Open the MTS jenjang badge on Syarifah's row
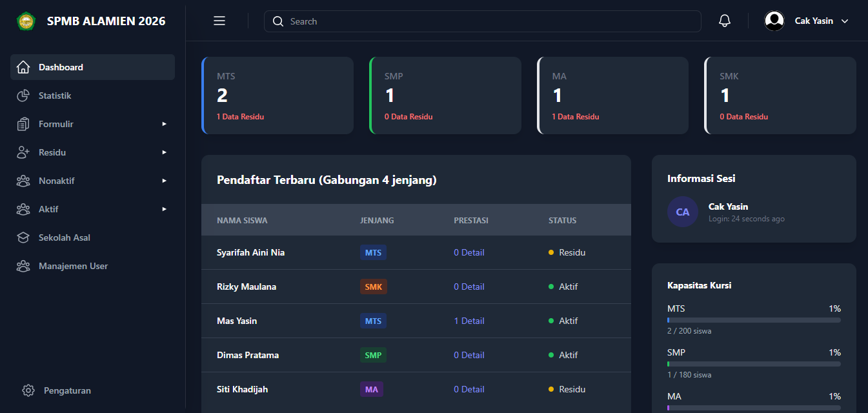Image resolution: width=868 pixels, height=413 pixels. tap(373, 252)
